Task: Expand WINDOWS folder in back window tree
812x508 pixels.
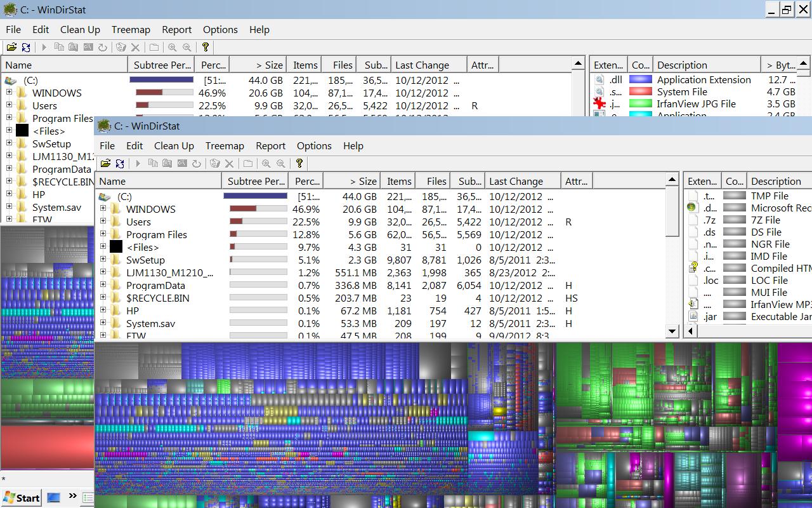Action: pos(9,92)
